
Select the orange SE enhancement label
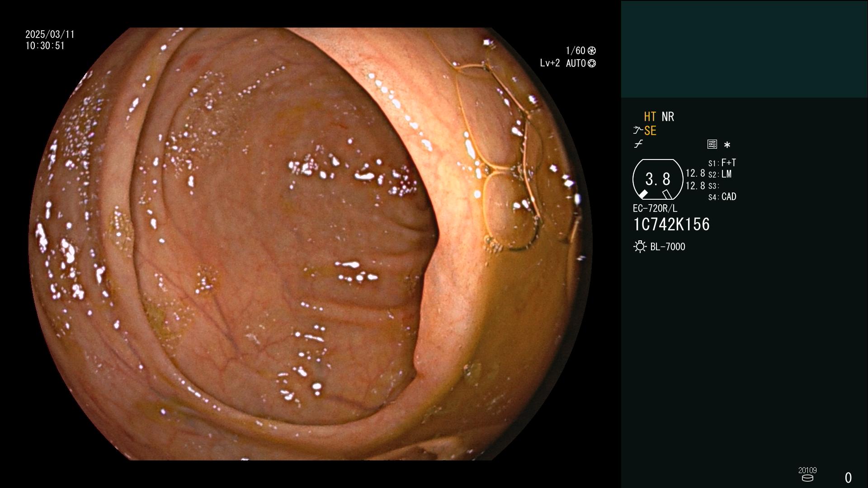click(650, 131)
